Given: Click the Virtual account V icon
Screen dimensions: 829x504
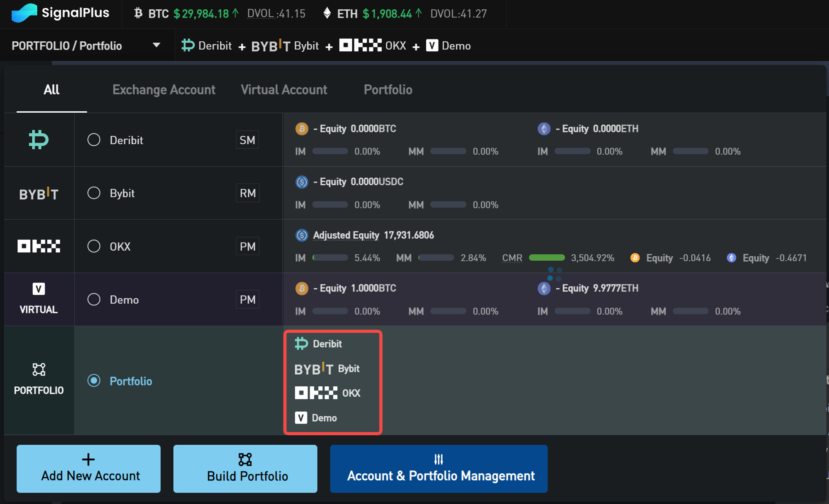Looking at the screenshot, I should 39,289.
